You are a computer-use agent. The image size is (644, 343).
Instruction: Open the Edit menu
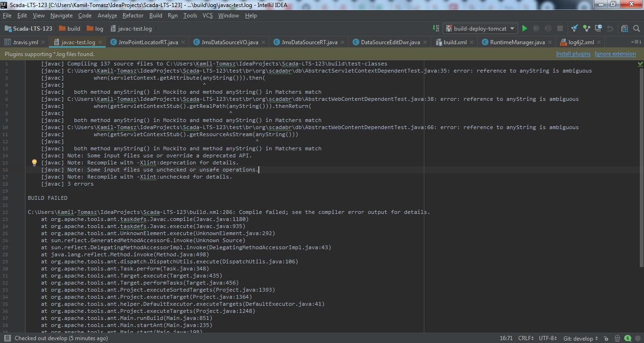tap(22, 16)
